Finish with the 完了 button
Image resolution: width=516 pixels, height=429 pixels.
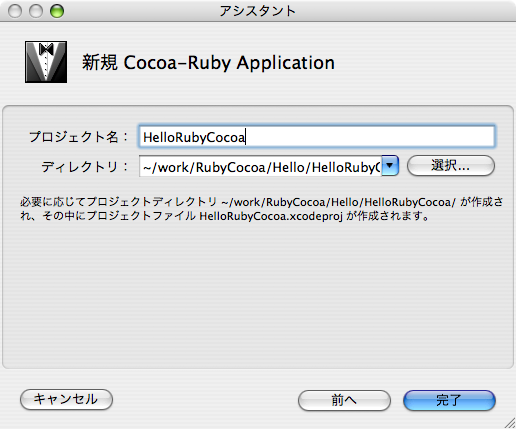[x=449, y=400]
